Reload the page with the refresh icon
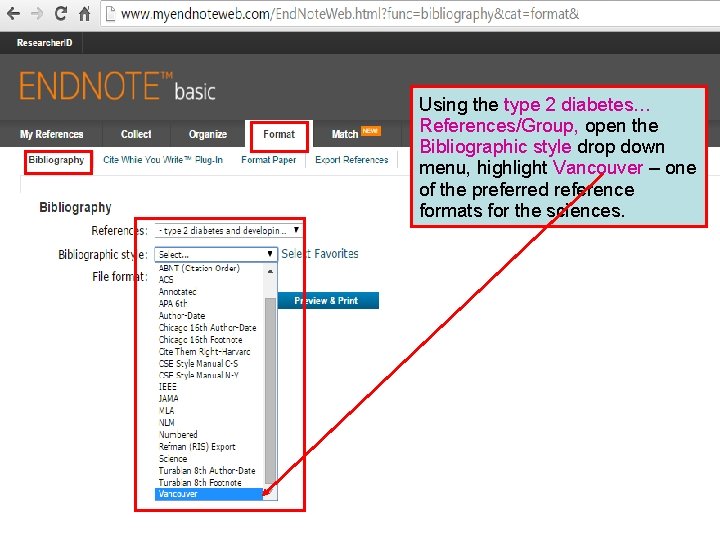 [x=61, y=13]
